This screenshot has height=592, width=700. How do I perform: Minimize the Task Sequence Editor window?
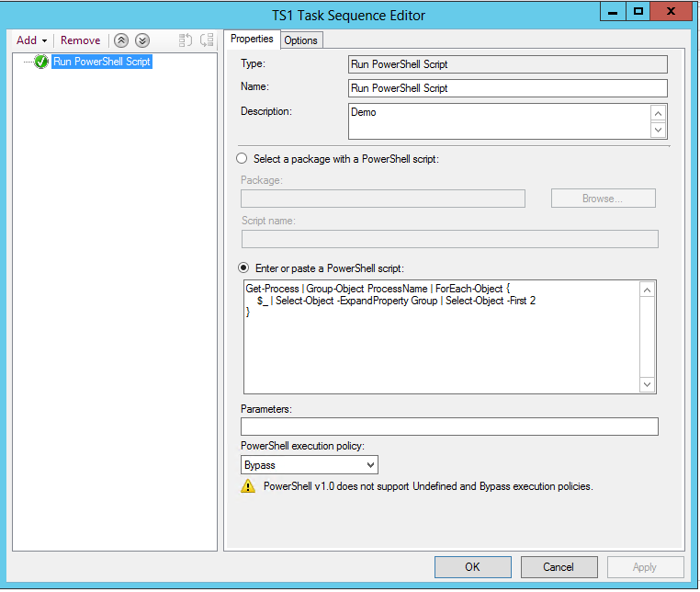613,12
